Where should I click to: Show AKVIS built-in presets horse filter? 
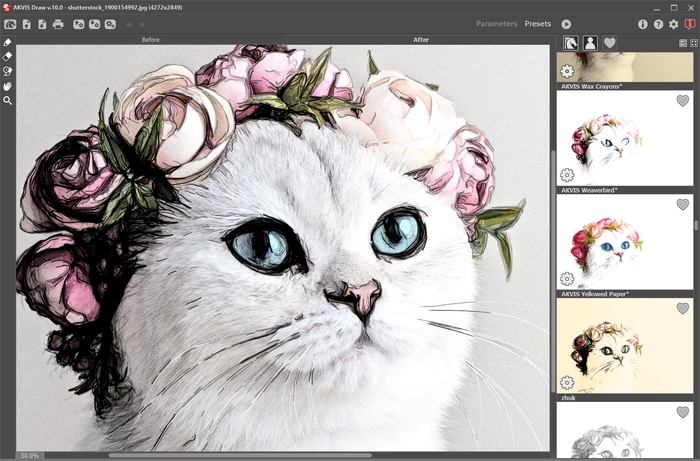[571, 43]
